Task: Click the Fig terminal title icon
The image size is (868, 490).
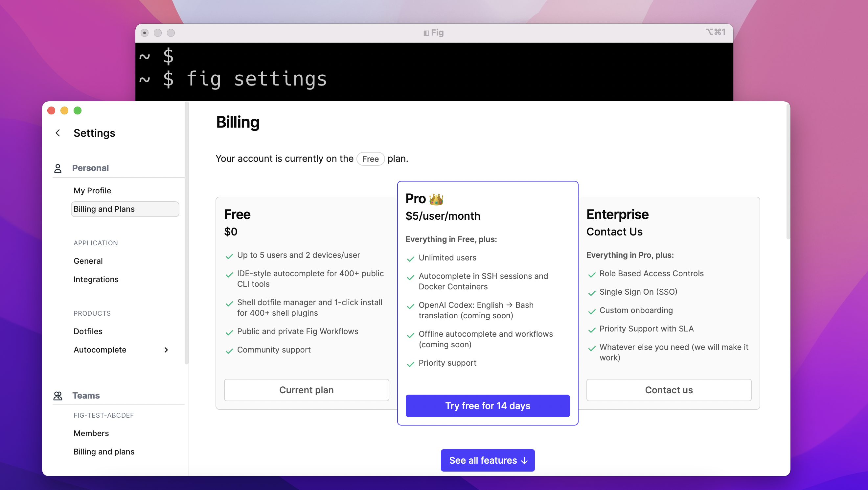Action: [426, 33]
